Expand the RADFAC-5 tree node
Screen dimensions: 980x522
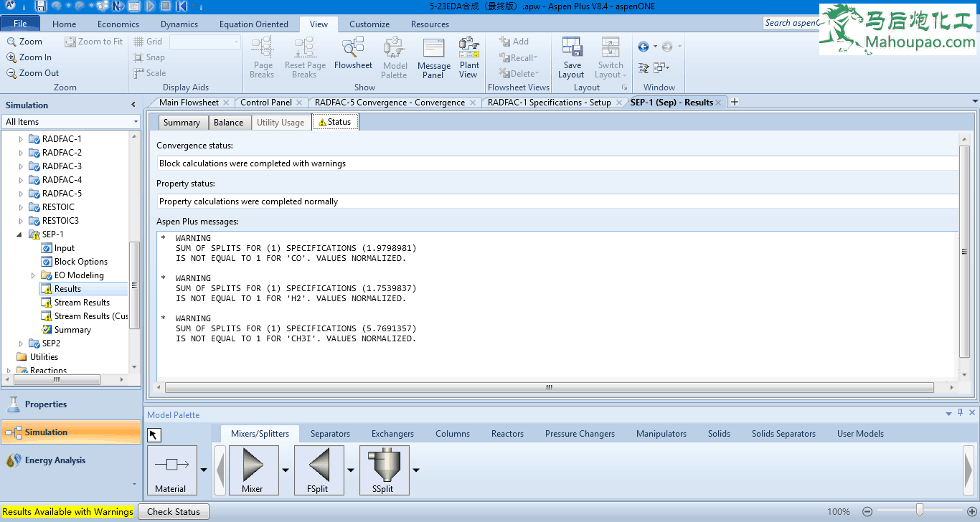(x=21, y=194)
